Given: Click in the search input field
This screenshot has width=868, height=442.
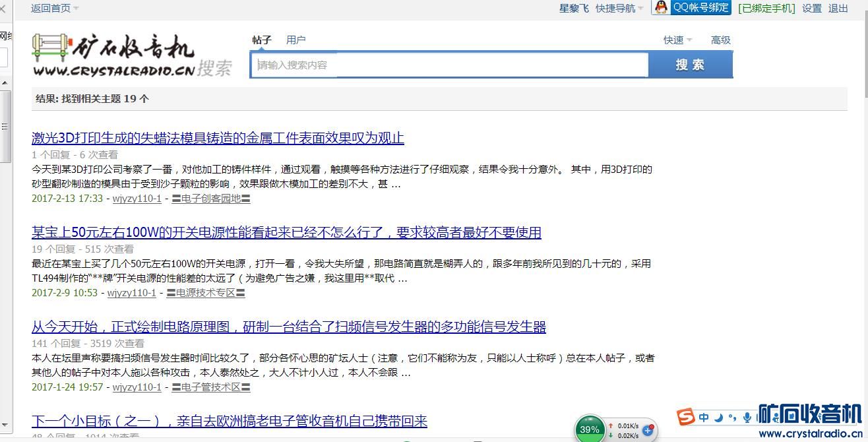Looking at the screenshot, I should click(x=449, y=65).
